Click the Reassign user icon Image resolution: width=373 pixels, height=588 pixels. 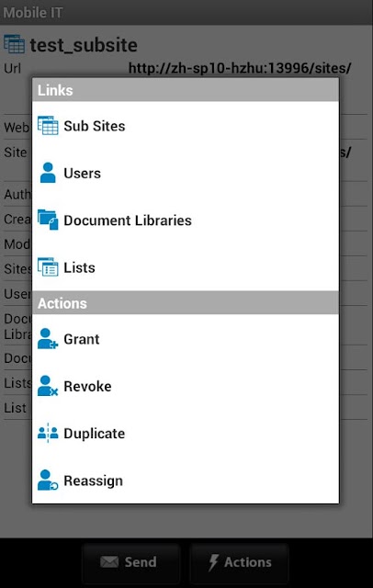click(x=48, y=481)
